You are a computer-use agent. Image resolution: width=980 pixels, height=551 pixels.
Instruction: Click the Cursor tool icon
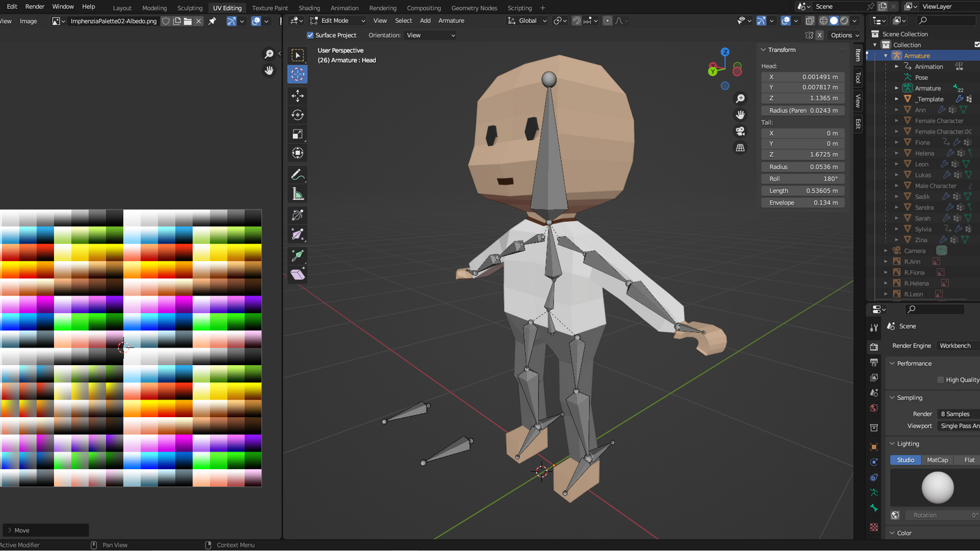click(297, 74)
